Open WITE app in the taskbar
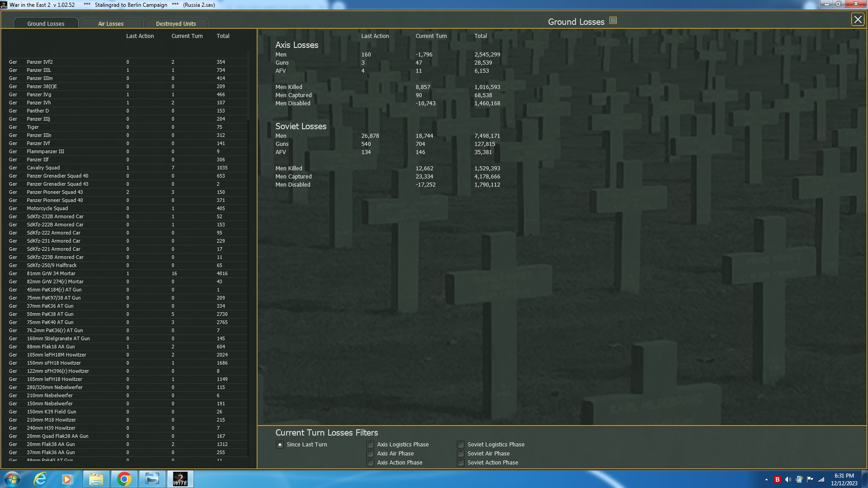Viewport: 868px width, 488px height. coord(180,479)
